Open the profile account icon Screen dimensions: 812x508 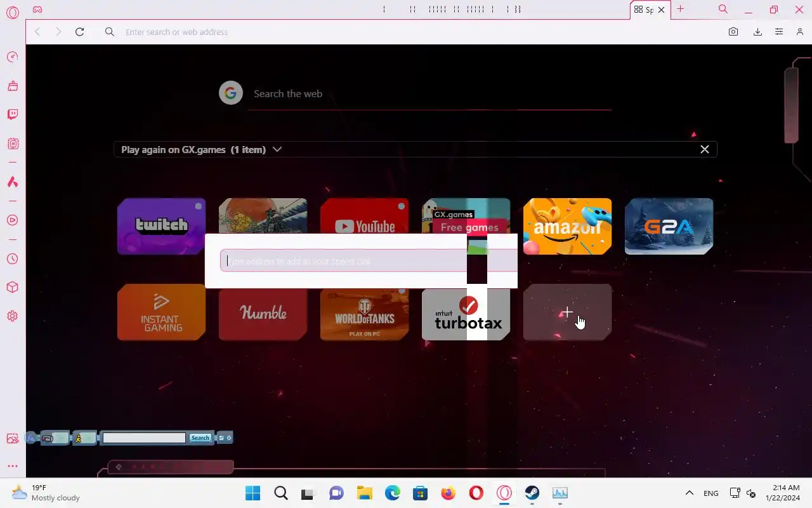pos(800,32)
